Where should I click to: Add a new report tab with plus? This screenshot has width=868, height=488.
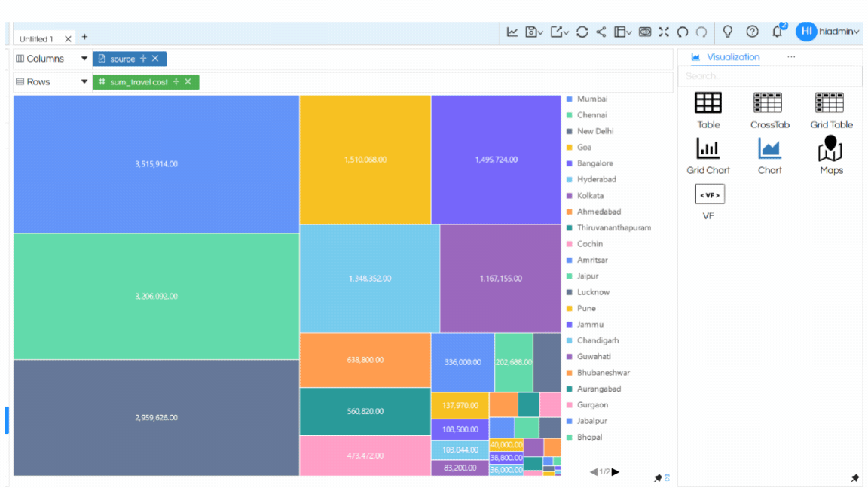(84, 37)
